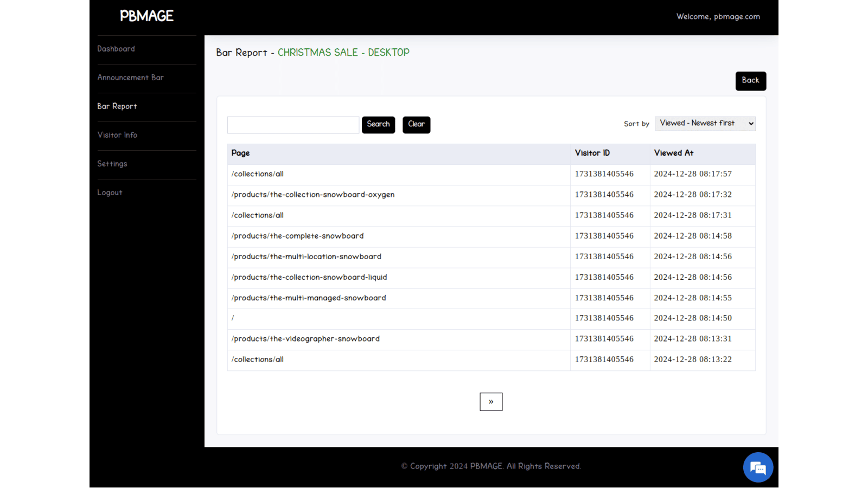Click the copyright 2024 PBMAGE footer text
This screenshot has width=868, height=488.
click(x=491, y=466)
